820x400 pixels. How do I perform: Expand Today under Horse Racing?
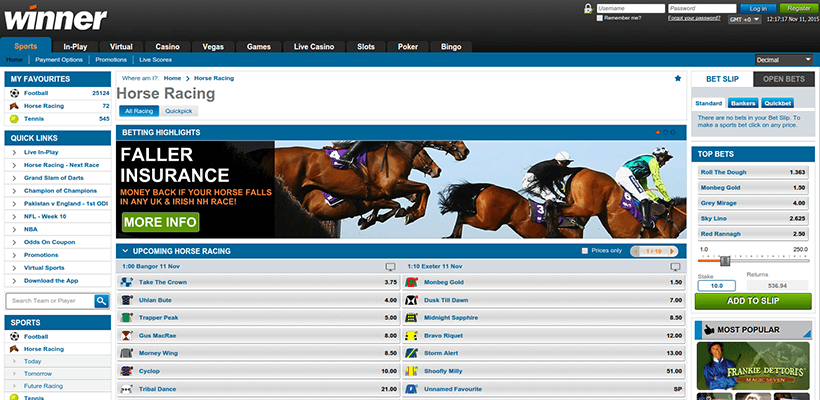coord(14,361)
